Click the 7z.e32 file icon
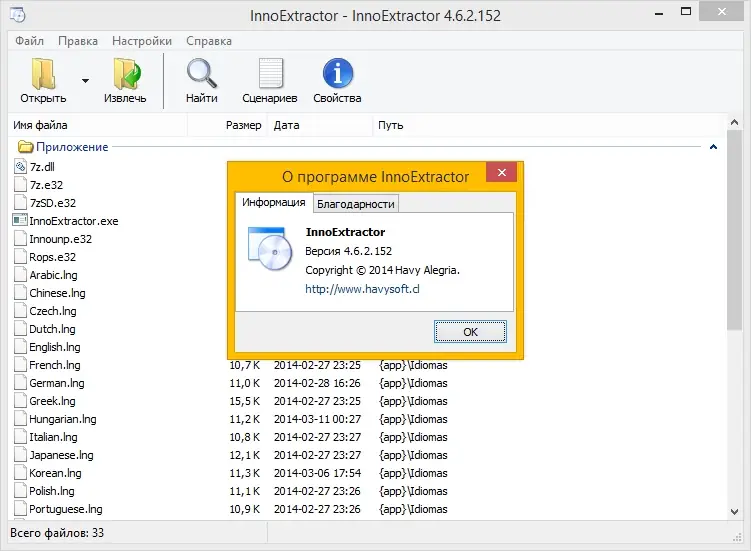 click(20, 184)
